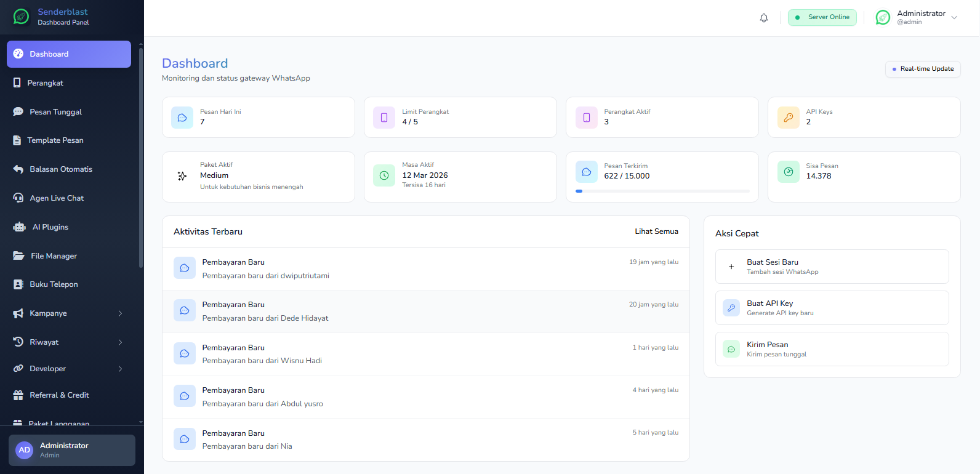Click the plus icon for Buat Sesi Baru
The height and width of the screenshot is (474, 980).
tap(731, 267)
